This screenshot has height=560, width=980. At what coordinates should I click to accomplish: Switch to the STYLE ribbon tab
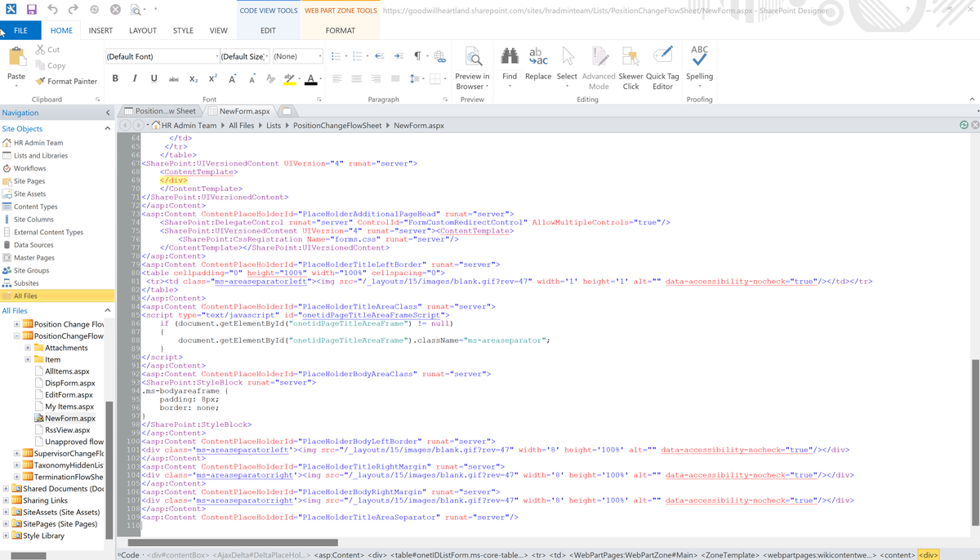pos(183,30)
